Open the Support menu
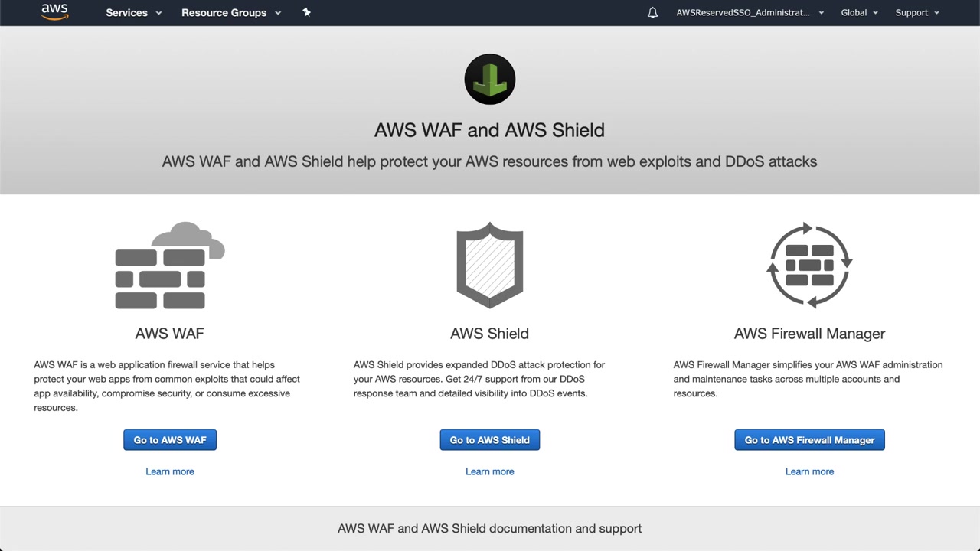980x551 pixels. click(916, 13)
